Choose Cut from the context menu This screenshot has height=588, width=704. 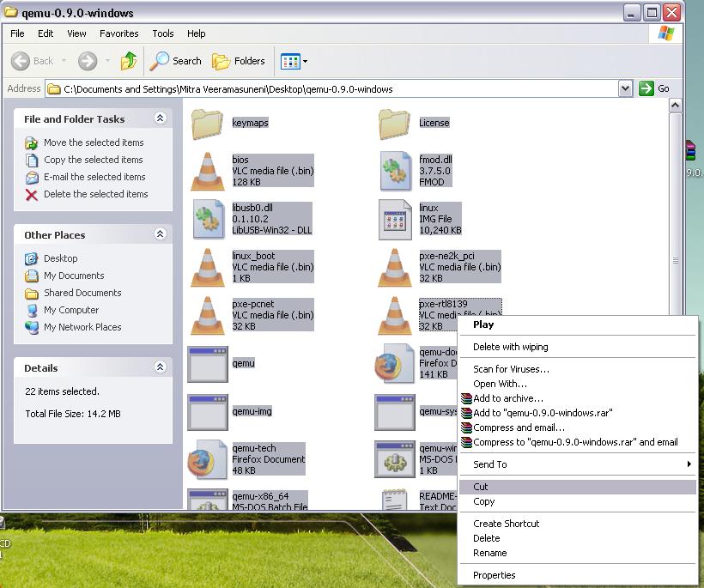click(481, 487)
